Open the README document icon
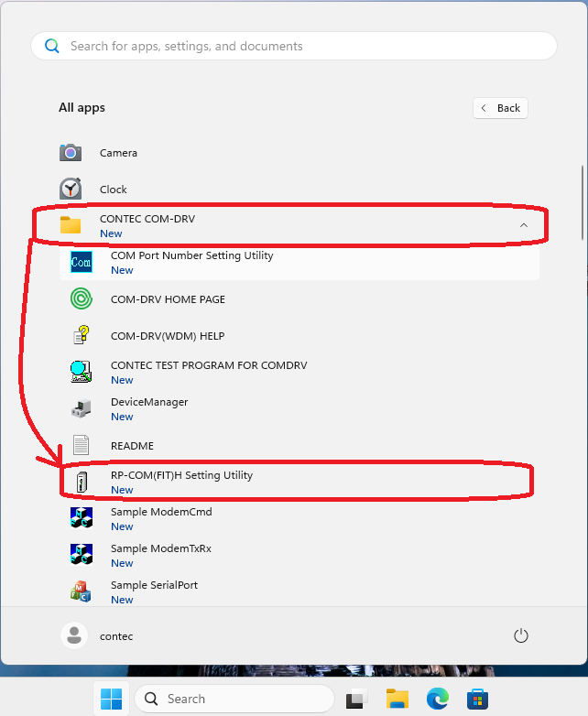The image size is (588, 716). tap(82, 445)
